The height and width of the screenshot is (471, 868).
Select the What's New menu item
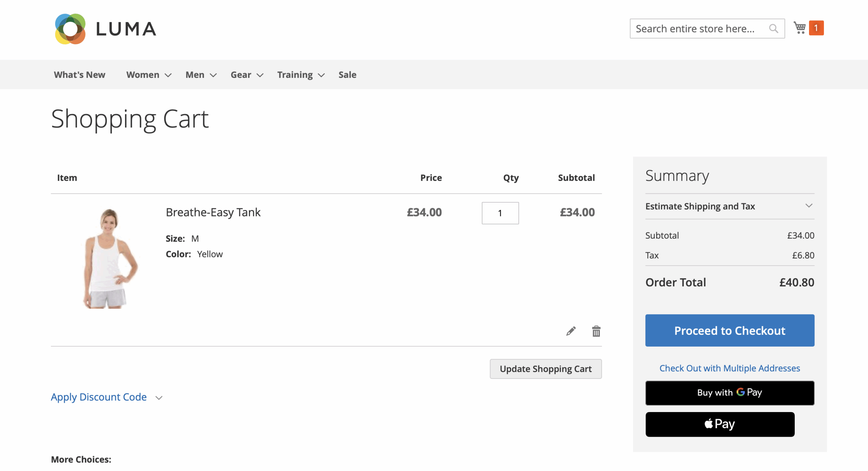79,75
